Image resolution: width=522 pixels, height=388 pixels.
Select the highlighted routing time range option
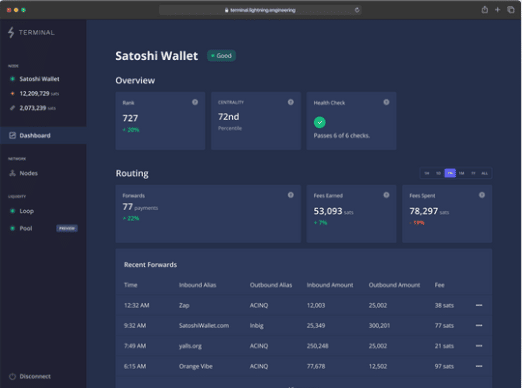point(450,173)
